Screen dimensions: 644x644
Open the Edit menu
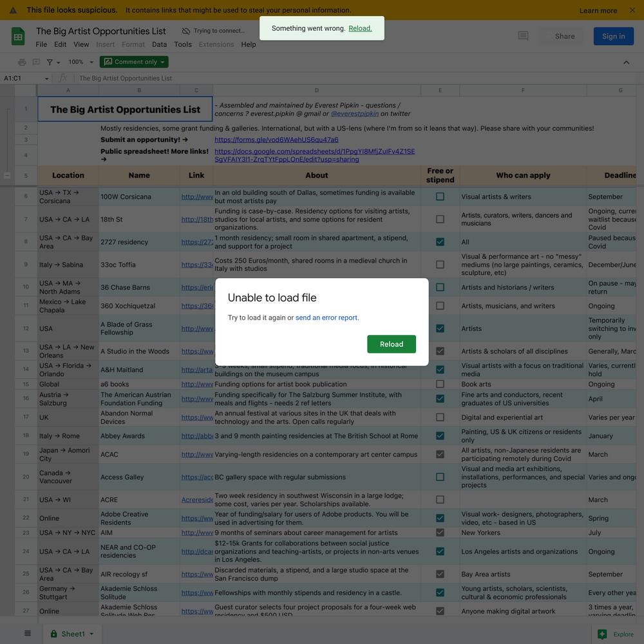(61, 44)
